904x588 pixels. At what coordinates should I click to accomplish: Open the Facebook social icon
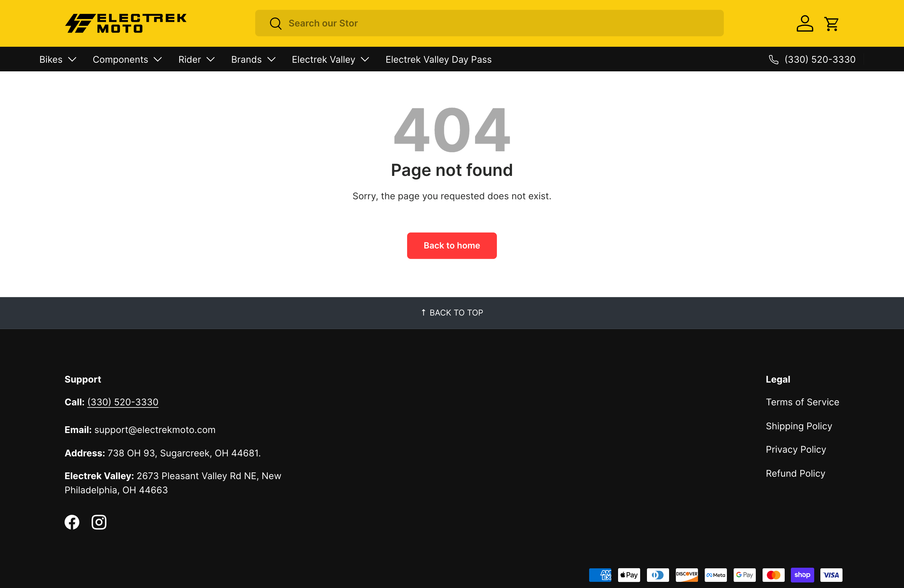tap(72, 522)
